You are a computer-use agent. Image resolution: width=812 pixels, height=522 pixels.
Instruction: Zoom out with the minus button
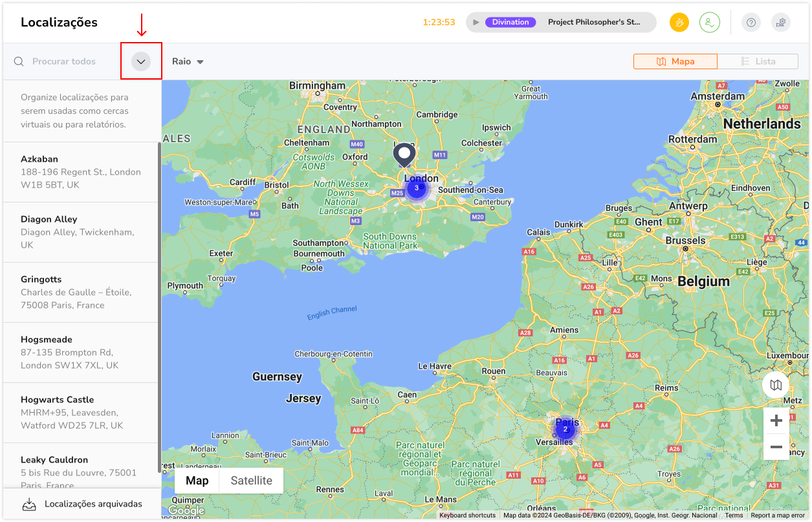[776, 447]
